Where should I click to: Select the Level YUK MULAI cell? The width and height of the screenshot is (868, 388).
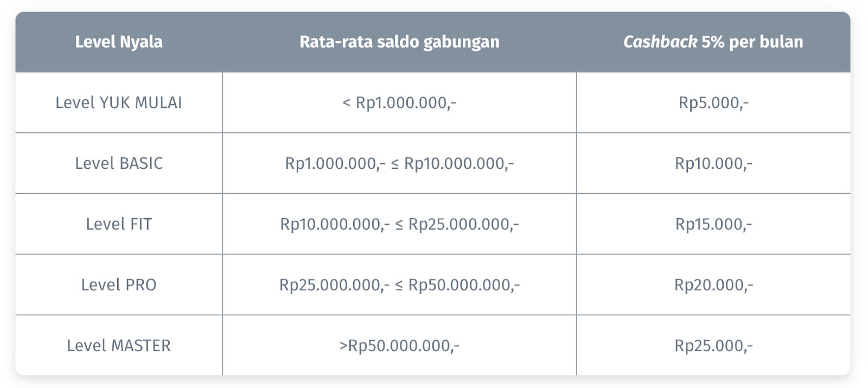tap(119, 103)
